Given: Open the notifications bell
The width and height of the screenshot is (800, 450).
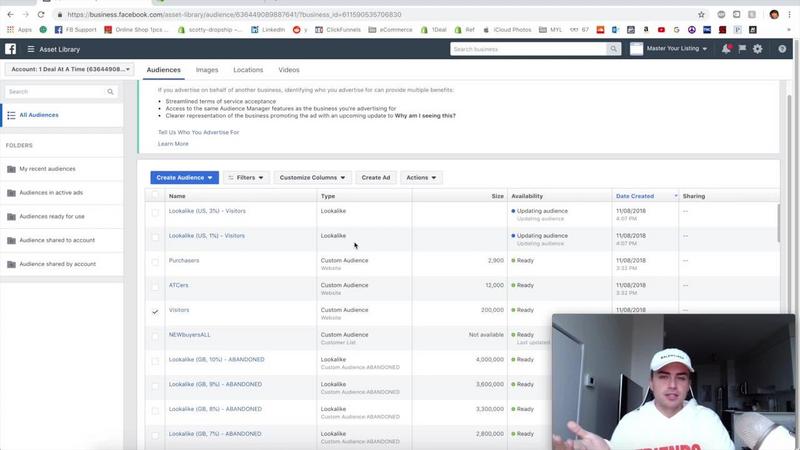Looking at the screenshot, I should tap(726, 49).
